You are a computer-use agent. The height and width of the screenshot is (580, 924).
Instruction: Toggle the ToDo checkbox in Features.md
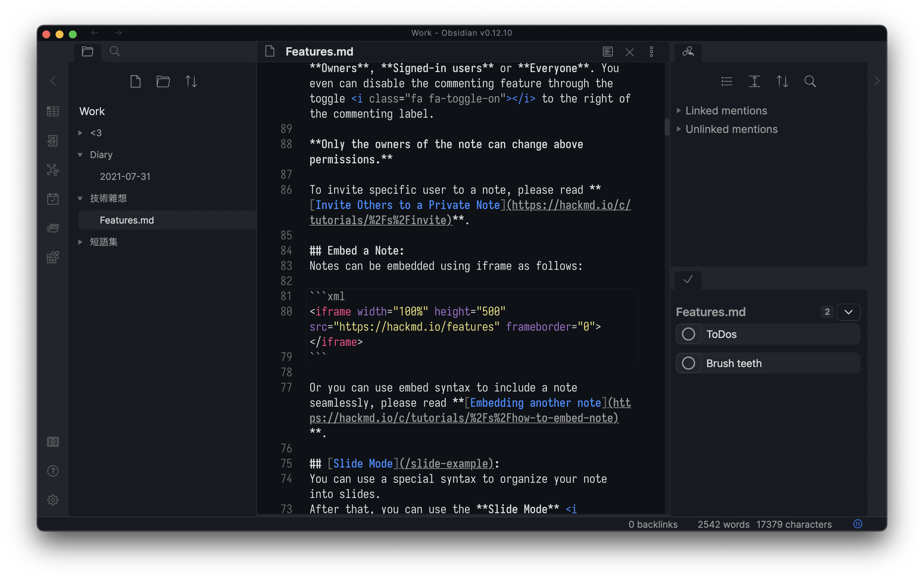point(688,334)
